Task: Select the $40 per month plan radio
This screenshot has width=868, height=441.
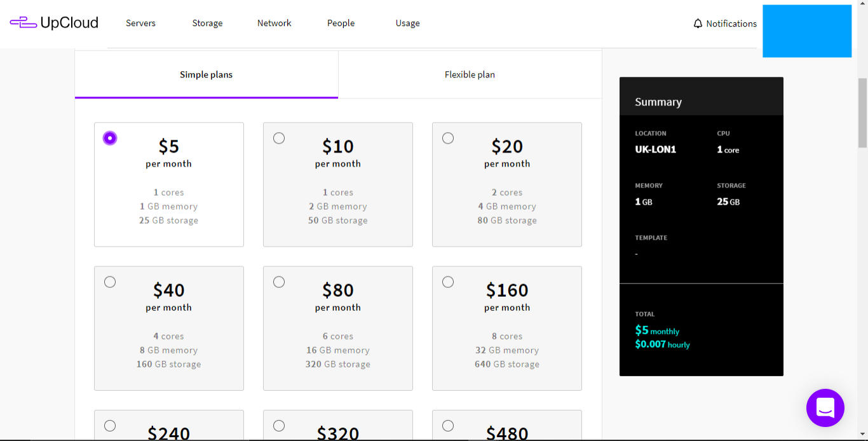Action: click(110, 282)
